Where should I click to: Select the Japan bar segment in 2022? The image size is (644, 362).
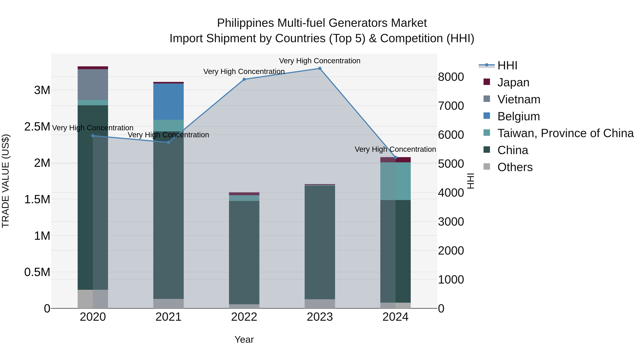[244, 194]
